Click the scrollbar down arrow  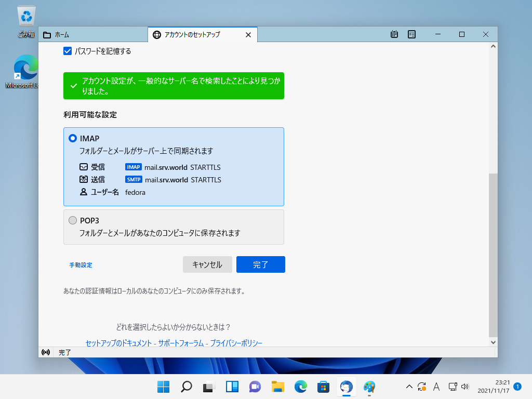pyautogui.click(x=493, y=342)
